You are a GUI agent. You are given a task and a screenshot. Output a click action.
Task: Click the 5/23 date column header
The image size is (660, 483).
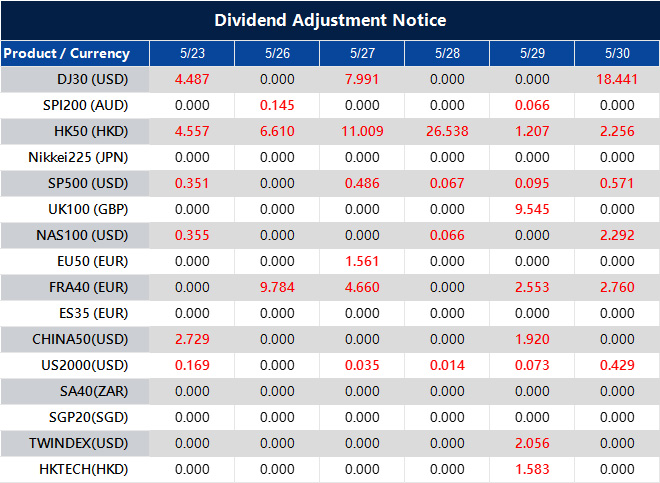191,53
